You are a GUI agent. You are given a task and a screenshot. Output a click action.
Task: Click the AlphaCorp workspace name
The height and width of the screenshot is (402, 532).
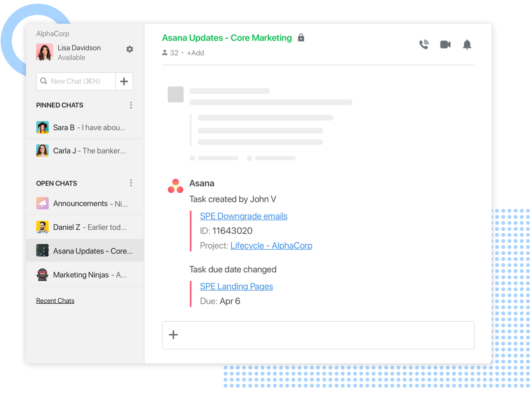[53, 34]
